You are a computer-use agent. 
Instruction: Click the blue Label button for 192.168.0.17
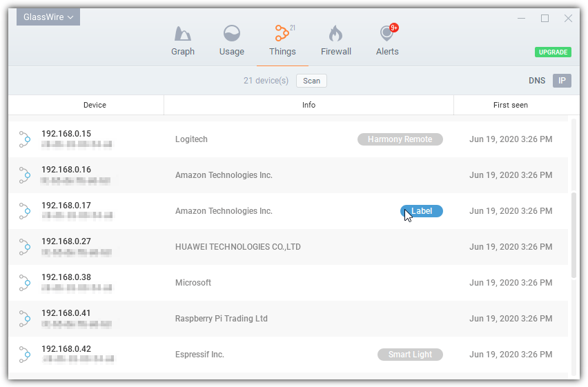tap(422, 211)
